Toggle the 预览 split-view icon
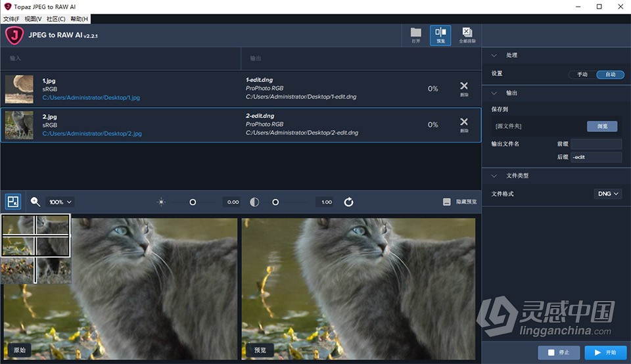 pyautogui.click(x=440, y=35)
